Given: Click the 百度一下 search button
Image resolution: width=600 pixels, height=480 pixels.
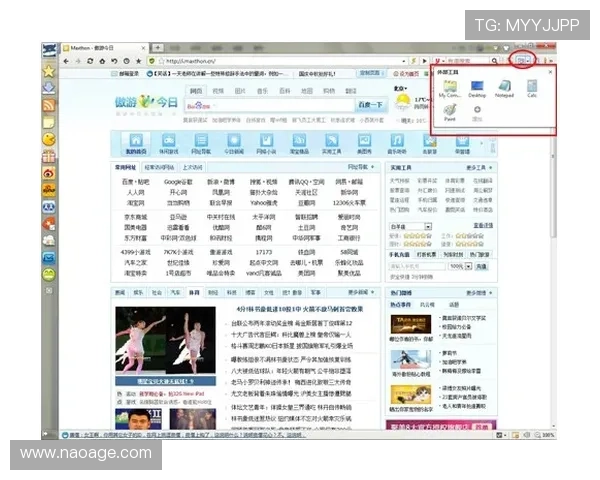Looking at the screenshot, I should 370,105.
